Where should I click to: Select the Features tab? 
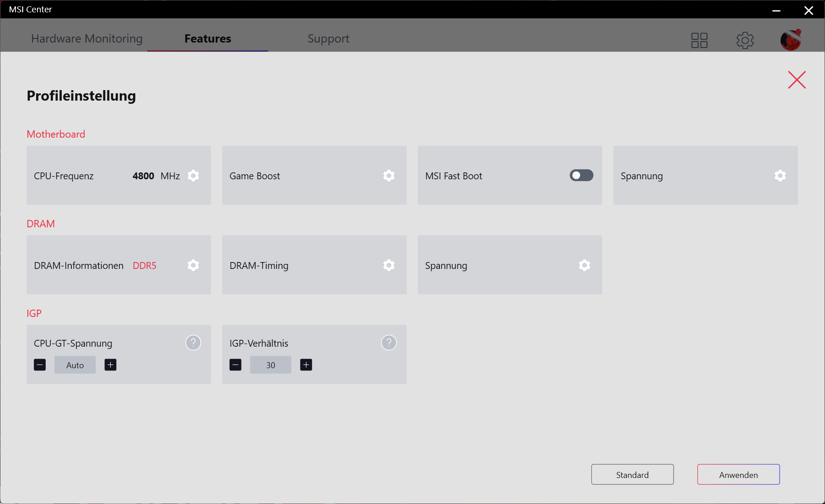[x=208, y=38]
